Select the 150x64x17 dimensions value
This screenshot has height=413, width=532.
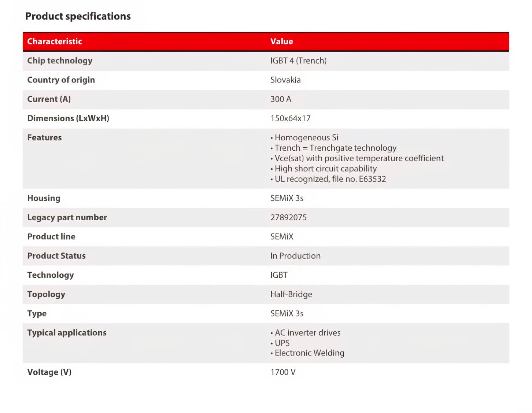[x=290, y=118]
